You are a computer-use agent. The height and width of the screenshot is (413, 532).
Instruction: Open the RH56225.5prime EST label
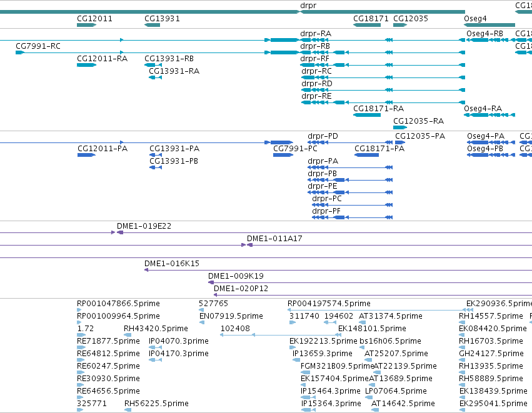[x=156, y=404]
